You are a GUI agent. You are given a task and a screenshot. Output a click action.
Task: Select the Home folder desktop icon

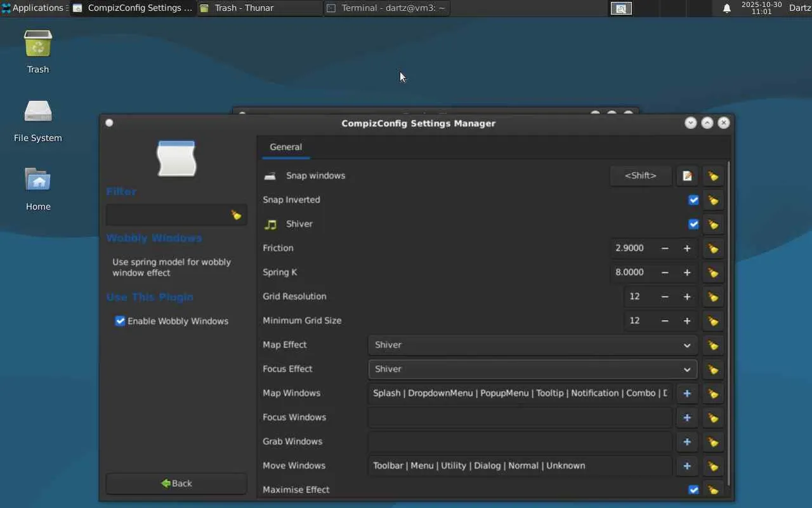[38, 189]
